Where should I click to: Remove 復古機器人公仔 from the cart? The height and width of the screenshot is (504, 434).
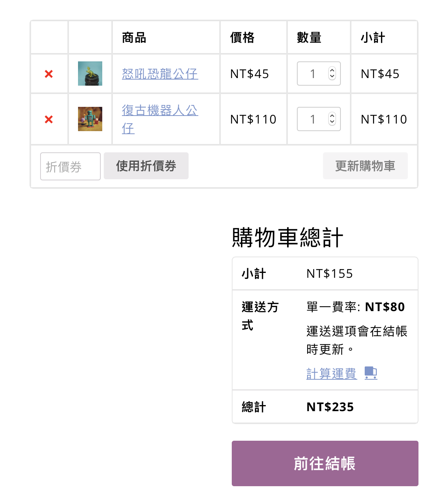49,119
